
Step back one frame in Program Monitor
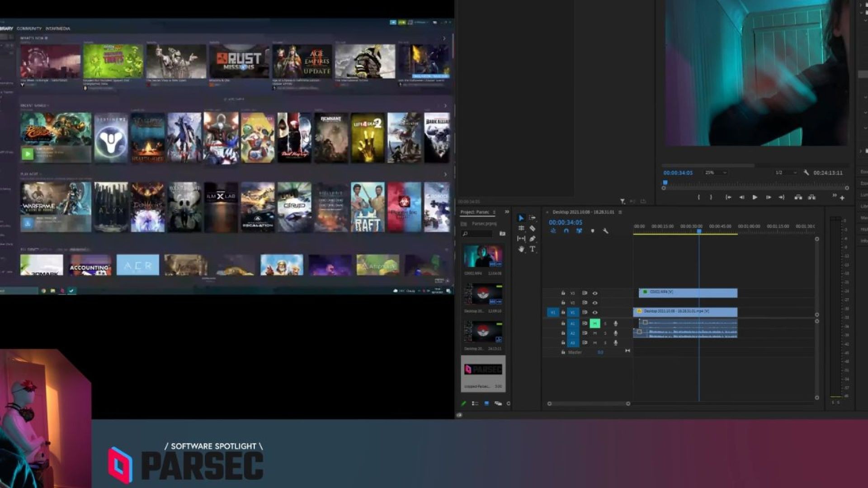[x=741, y=197]
